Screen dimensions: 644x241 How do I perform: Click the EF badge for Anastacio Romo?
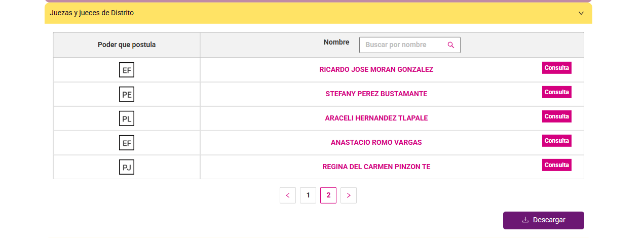tap(127, 143)
